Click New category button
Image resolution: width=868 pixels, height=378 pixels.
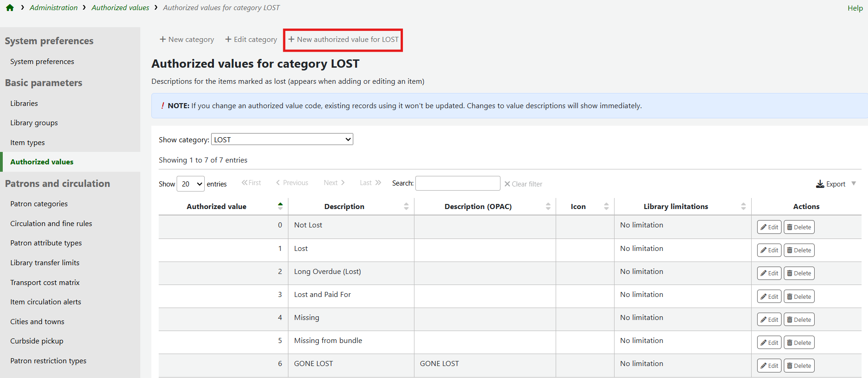187,40
